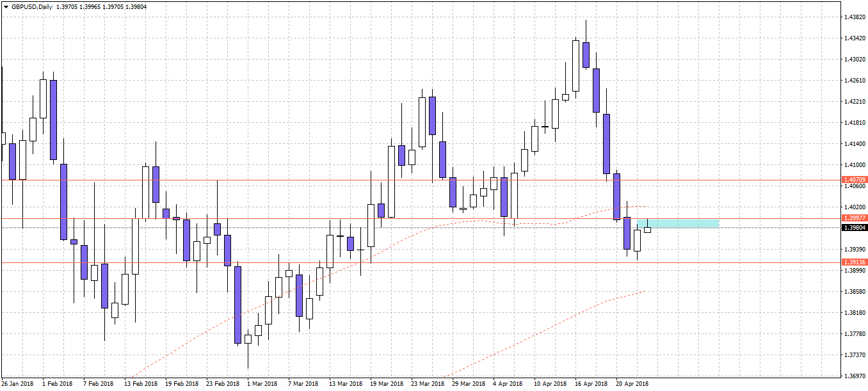The width and height of the screenshot is (868, 391).
Task: Click the 16 Apr 2018 date label
Action: point(591,383)
